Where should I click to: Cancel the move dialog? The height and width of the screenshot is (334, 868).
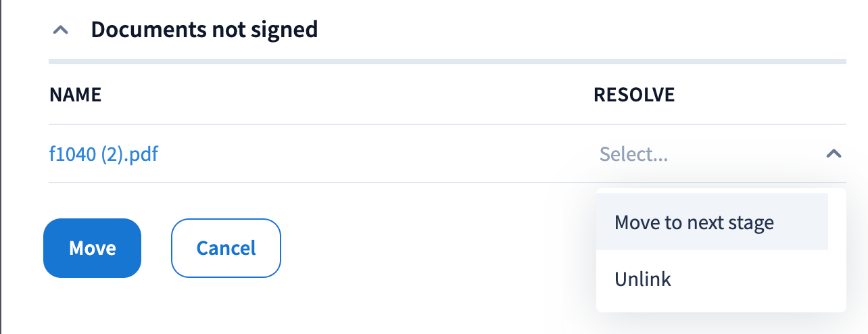click(226, 248)
